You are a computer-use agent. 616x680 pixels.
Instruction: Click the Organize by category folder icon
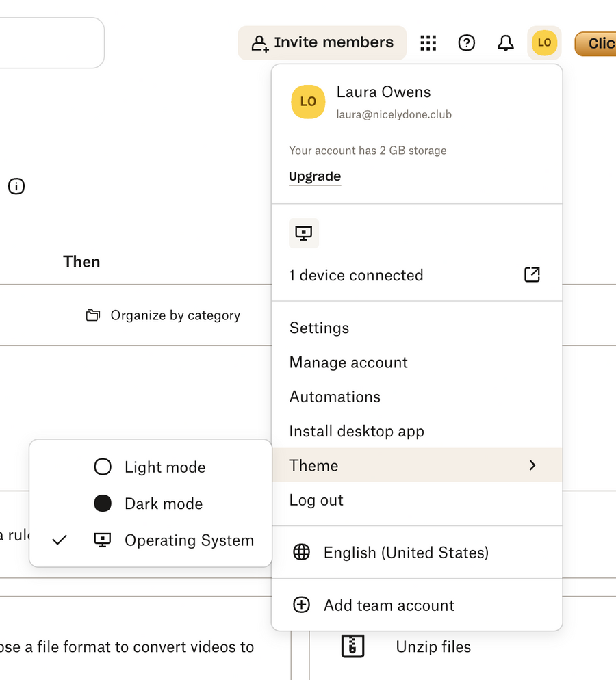tap(93, 315)
